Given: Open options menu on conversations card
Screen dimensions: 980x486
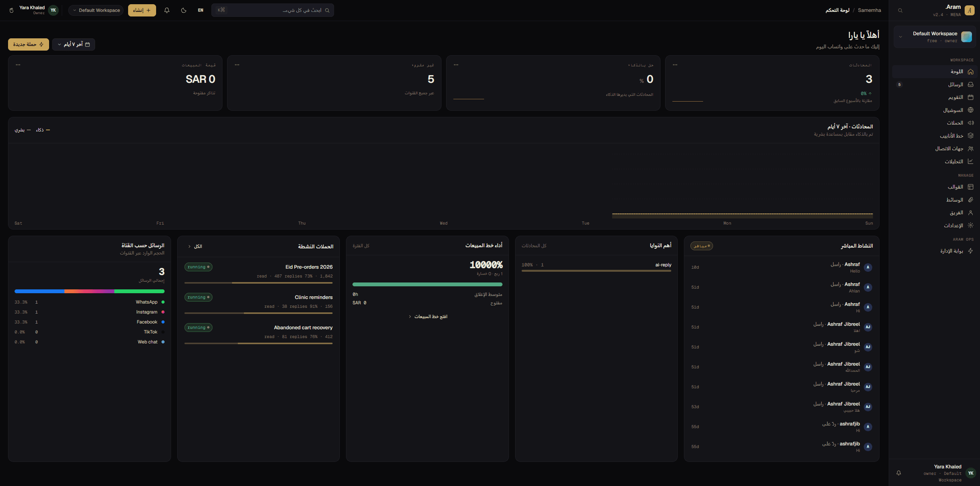Looking at the screenshot, I should pyautogui.click(x=675, y=65).
